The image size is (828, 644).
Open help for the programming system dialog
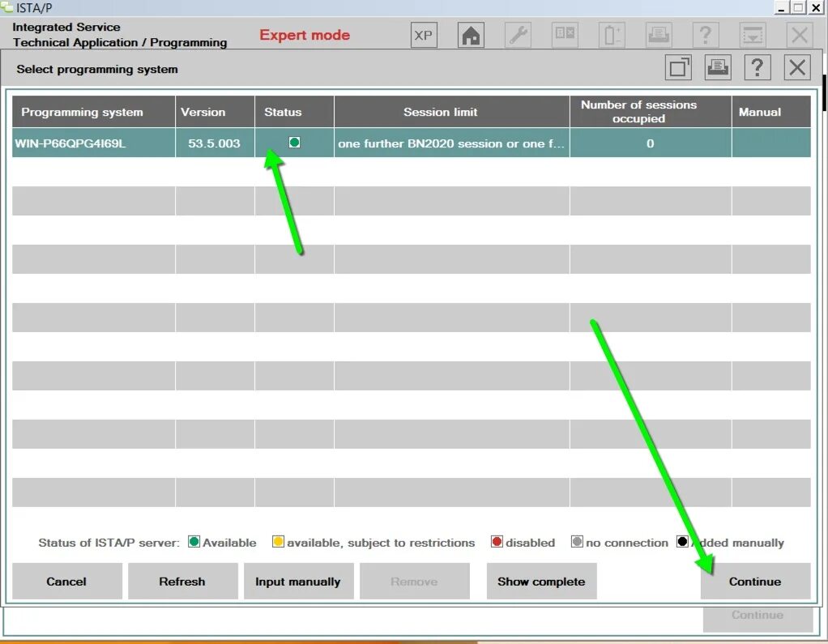(x=758, y=67)
